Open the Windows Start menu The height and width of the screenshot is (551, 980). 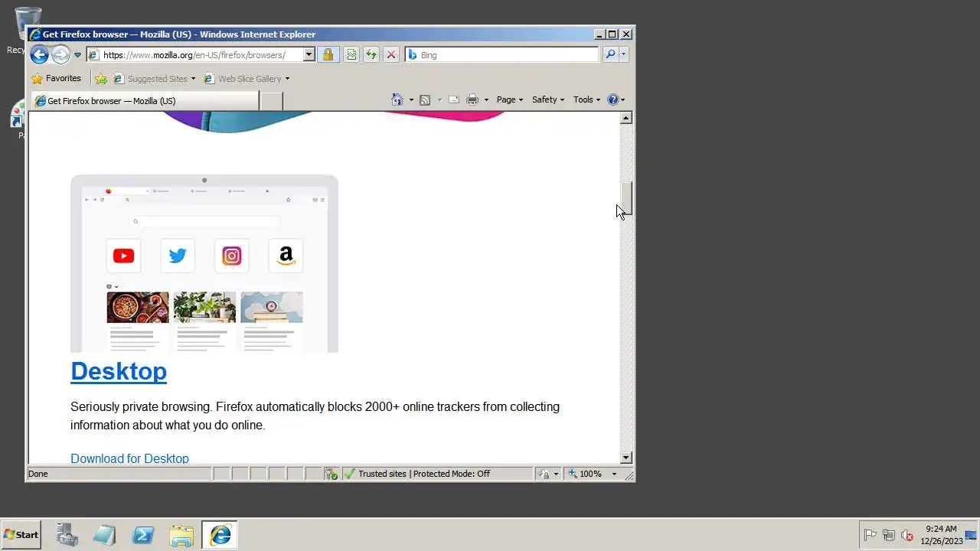21,535
